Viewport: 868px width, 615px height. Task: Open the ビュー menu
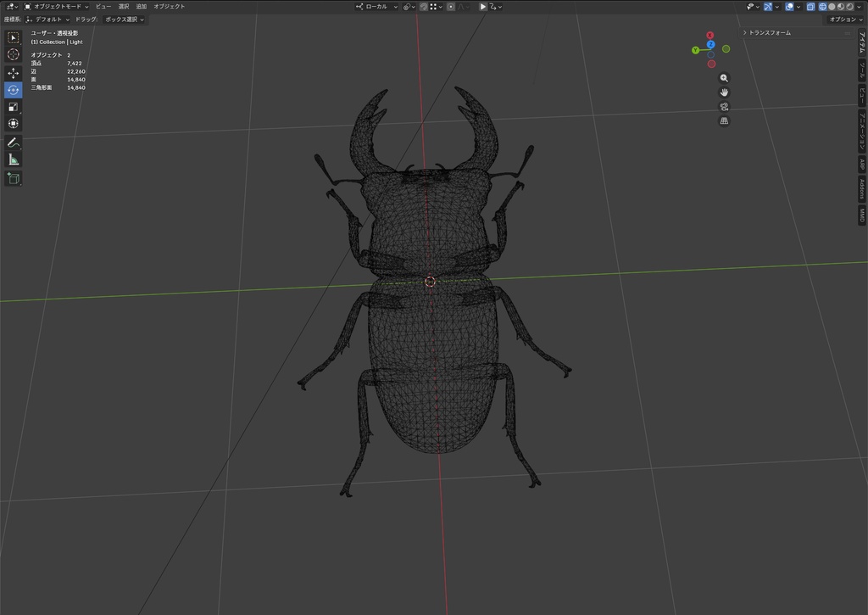103,7
